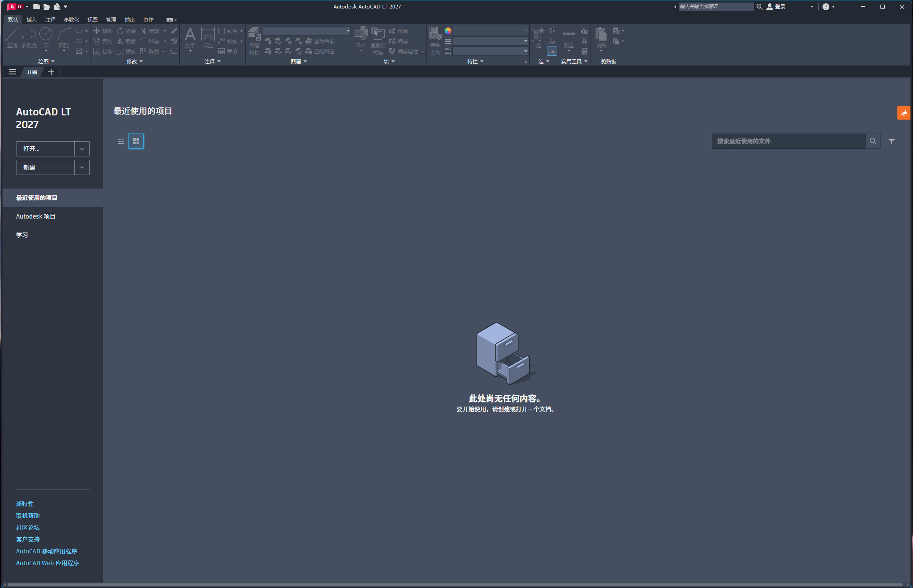Image resolution: width=913 pixels, height=588 pixels.
Task: Open the 社区论坛 (Community Forum) link
Action: [28, 528]
